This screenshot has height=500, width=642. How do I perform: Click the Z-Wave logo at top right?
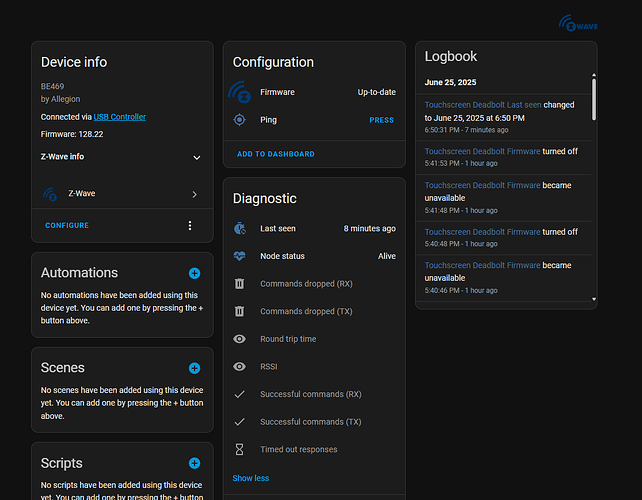[x=578, y=23]
